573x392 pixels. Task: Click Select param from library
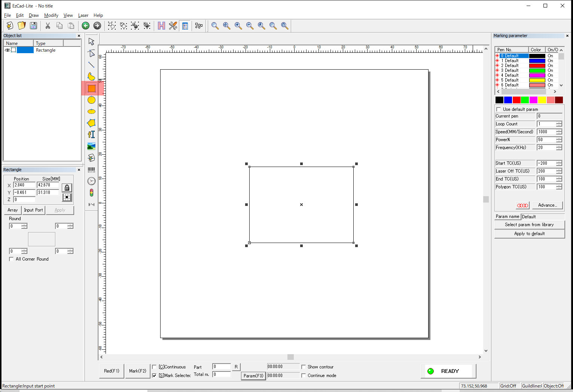pyautogui.click(x=529, y=225)
